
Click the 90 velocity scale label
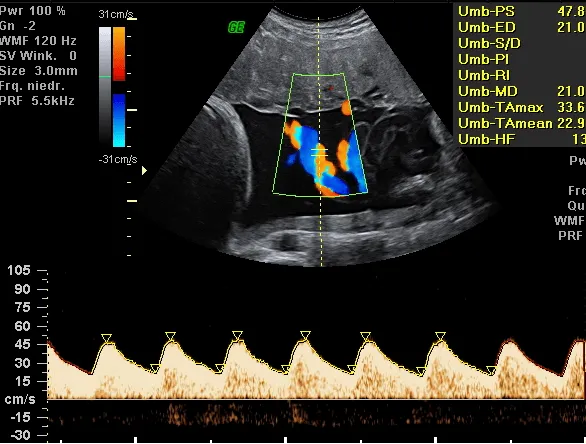(x=22, y=289)
